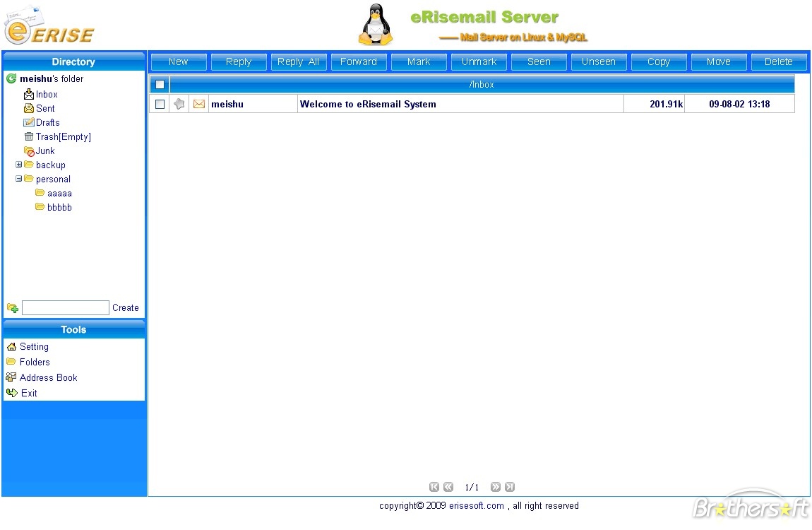Click the Sent folder icon
Viewport: 812px width, 530px height.
[29, 108]
